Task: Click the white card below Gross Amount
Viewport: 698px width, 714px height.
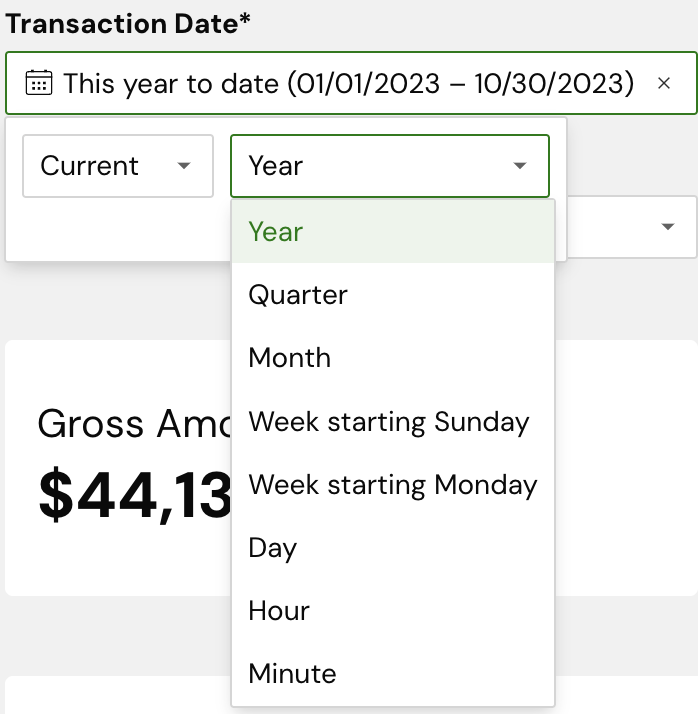Action: point(120,696)
